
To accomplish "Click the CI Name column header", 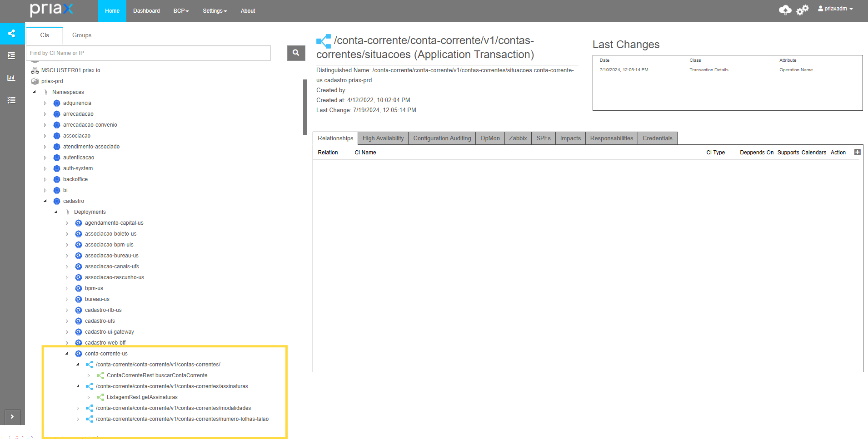I will pos(365,153).
